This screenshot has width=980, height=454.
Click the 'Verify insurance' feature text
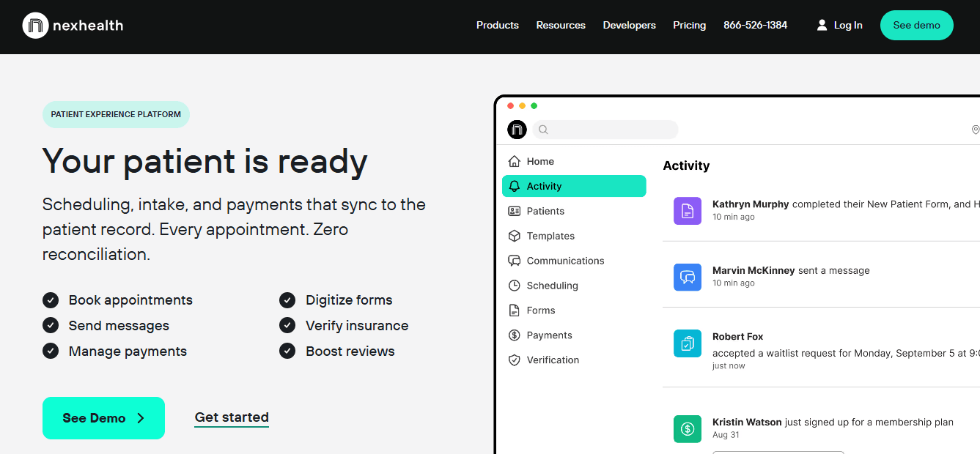coord(357,326)
